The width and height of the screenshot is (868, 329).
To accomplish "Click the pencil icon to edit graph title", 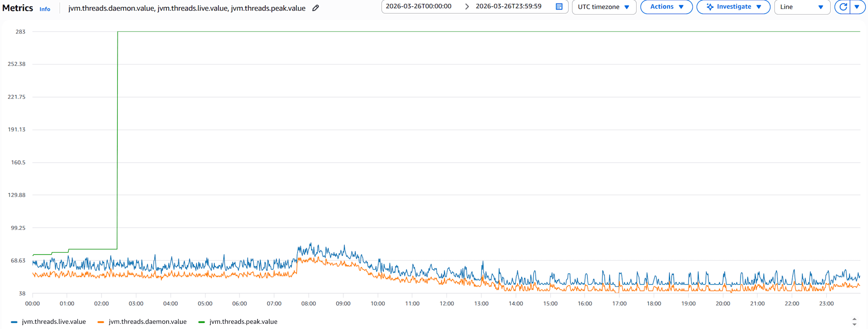I will tap(316, 8).
